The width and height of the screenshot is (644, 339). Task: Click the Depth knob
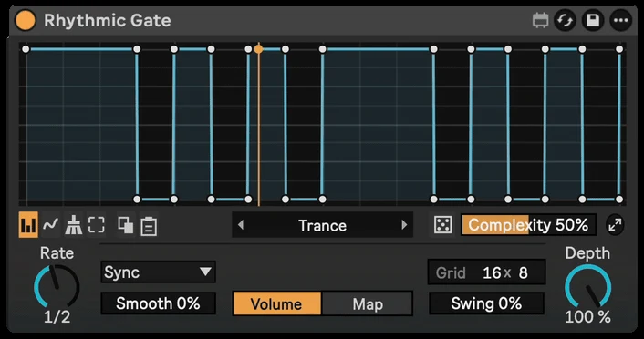pos(587,287)
